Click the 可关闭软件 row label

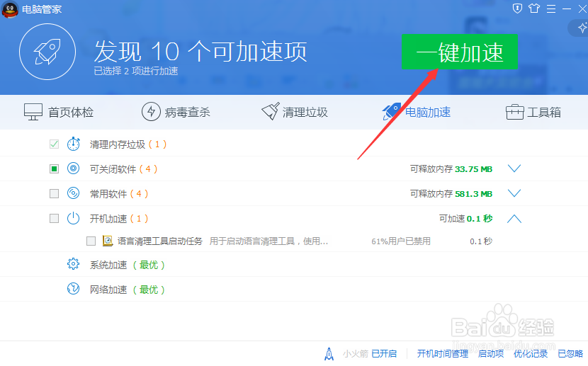click(x=113, y=169)
